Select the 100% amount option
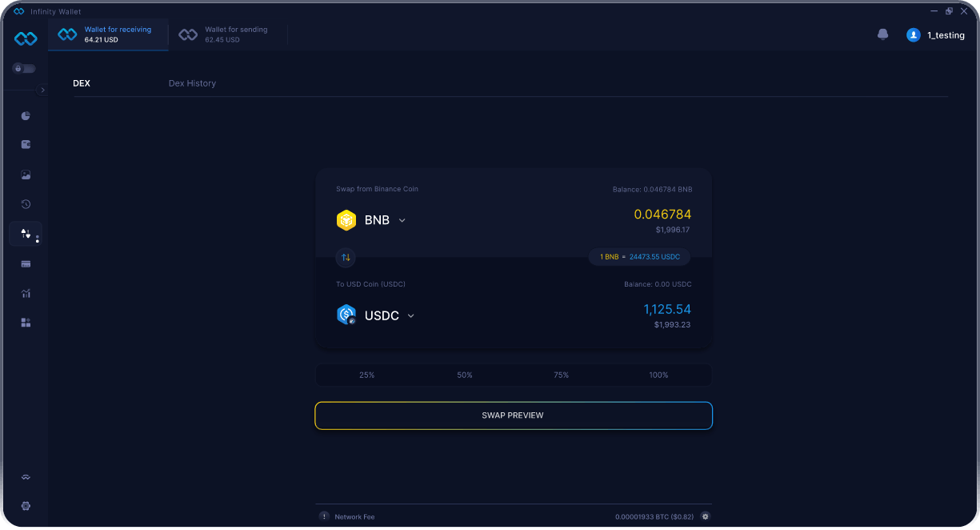980x530 pixels. [659, 375]
